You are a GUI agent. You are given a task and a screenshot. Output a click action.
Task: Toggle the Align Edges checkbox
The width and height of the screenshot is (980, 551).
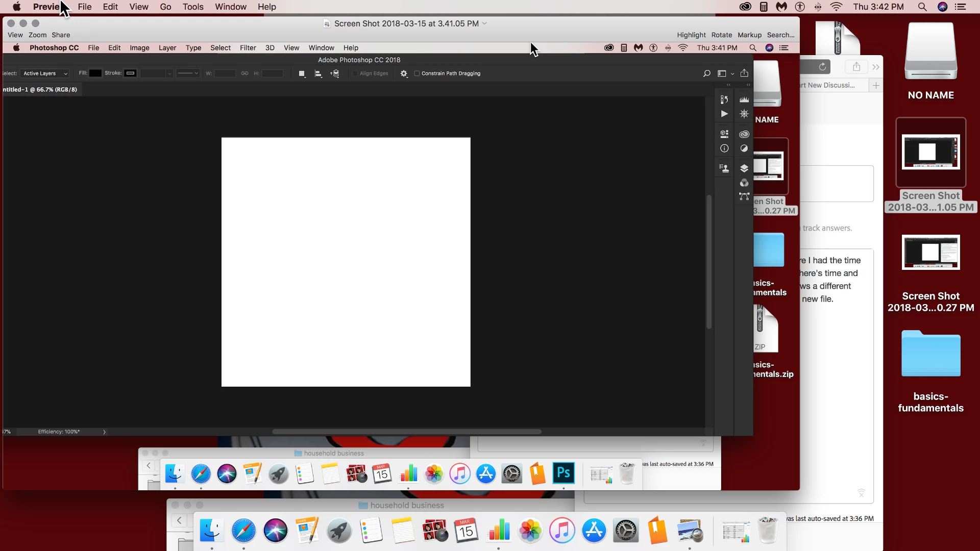point(355,73)
